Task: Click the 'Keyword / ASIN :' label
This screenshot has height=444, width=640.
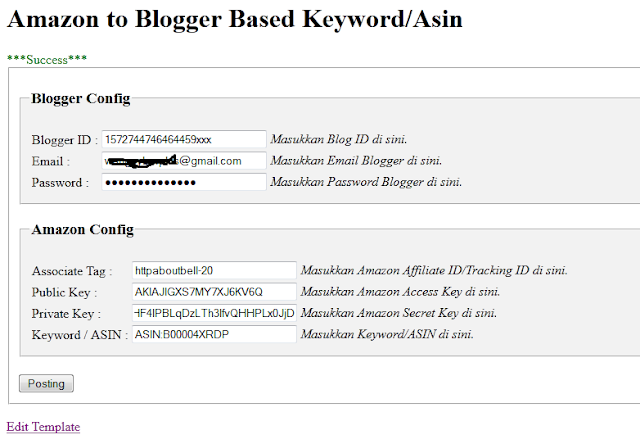Action: 80,335
